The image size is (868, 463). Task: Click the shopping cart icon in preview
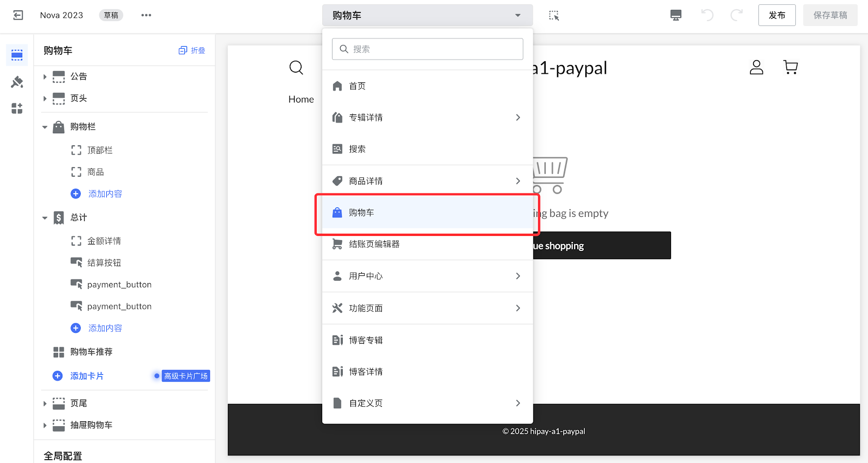790,67
